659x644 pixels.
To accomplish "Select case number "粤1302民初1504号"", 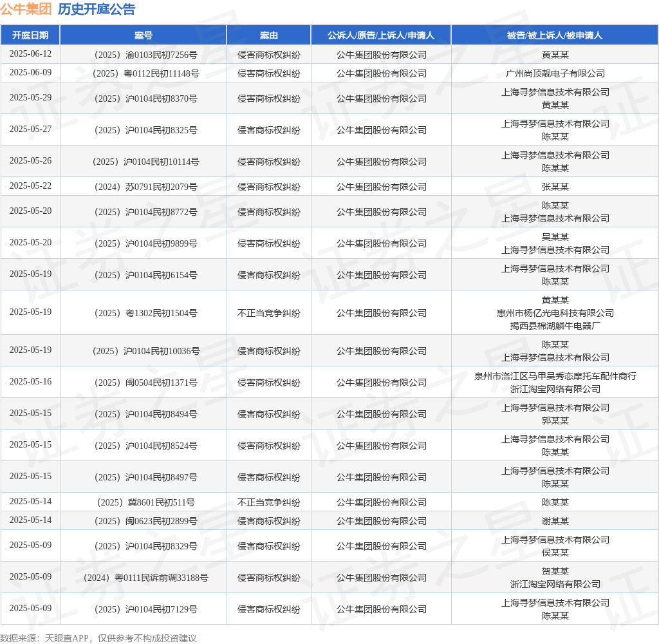I will tap(162, 313).
